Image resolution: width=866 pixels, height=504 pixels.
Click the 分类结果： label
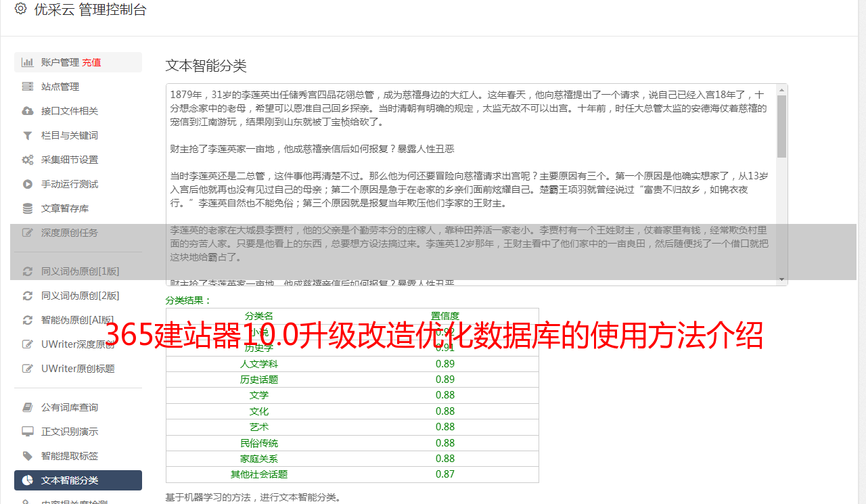tap(189, 300)
